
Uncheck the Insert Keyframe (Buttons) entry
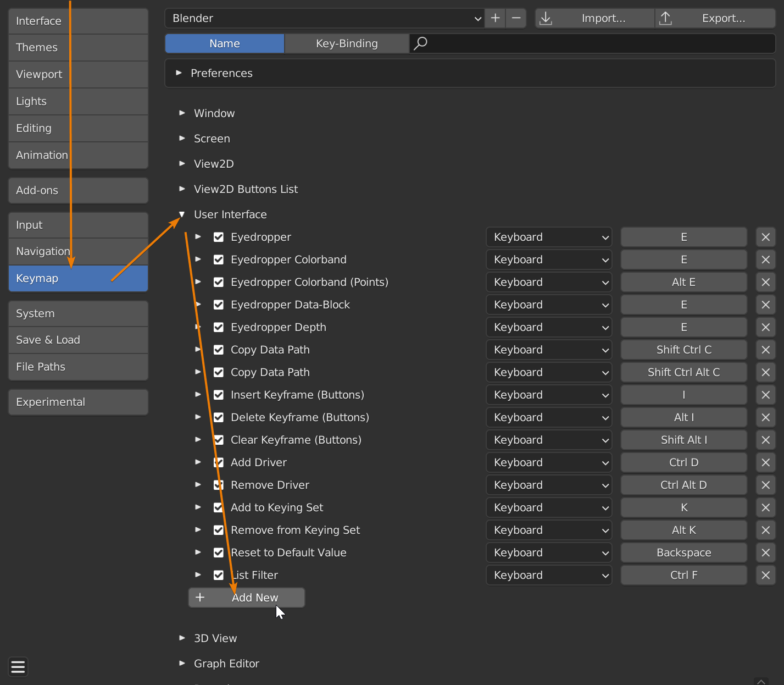click(219, 395)
